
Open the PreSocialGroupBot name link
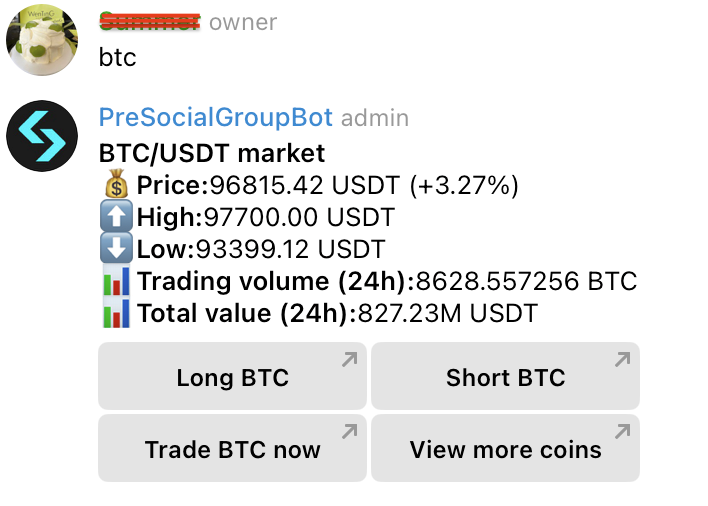pyautogui.click(x=215, y=117)
